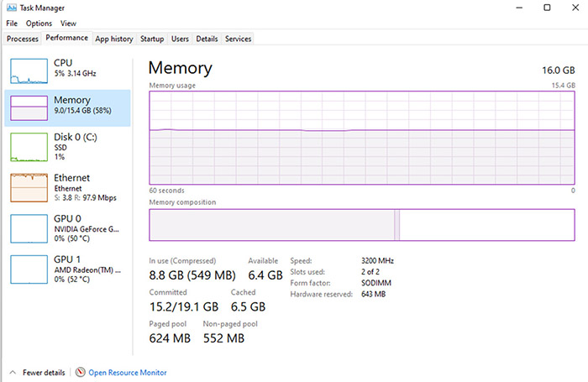Screen dimensions: 588x382
Task: Open the Options menu
Action: click(x=39, y=24)
